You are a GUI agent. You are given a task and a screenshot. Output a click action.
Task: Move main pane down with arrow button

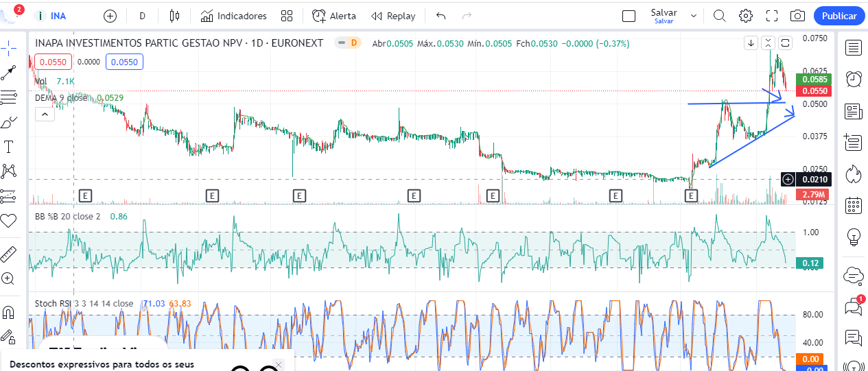coord(751,43)
